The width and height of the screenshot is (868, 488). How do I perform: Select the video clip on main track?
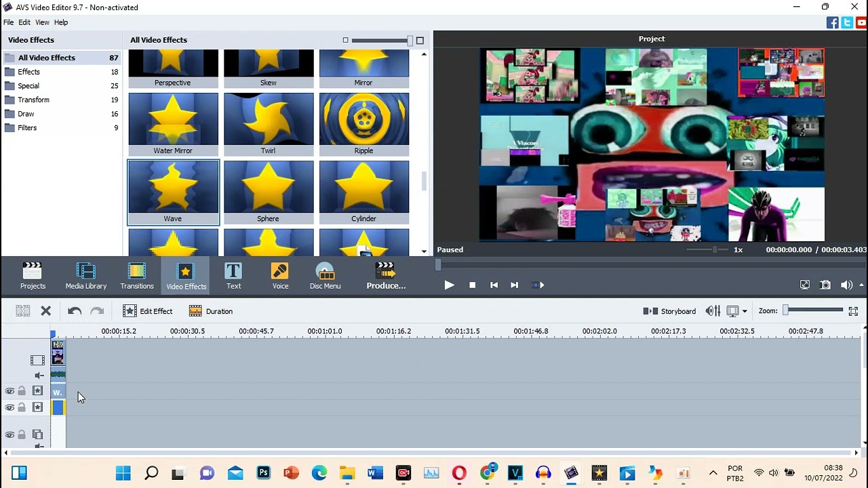[58, 352]
